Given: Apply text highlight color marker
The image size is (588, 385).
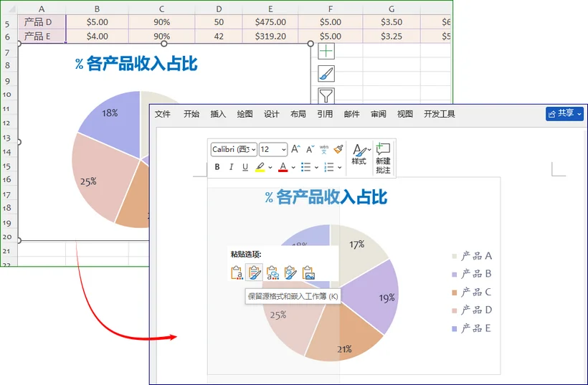Looking at the screenshot, I should pos(260,167).
